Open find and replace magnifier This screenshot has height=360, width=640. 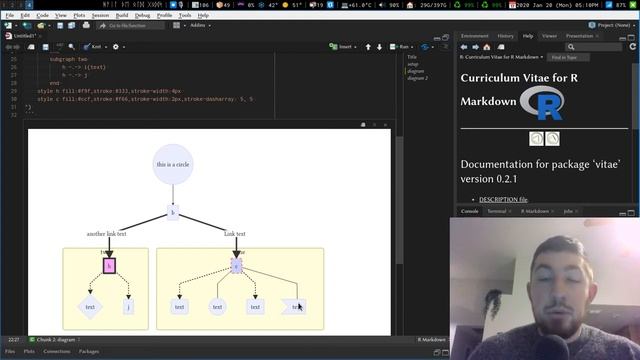point(72,47)
